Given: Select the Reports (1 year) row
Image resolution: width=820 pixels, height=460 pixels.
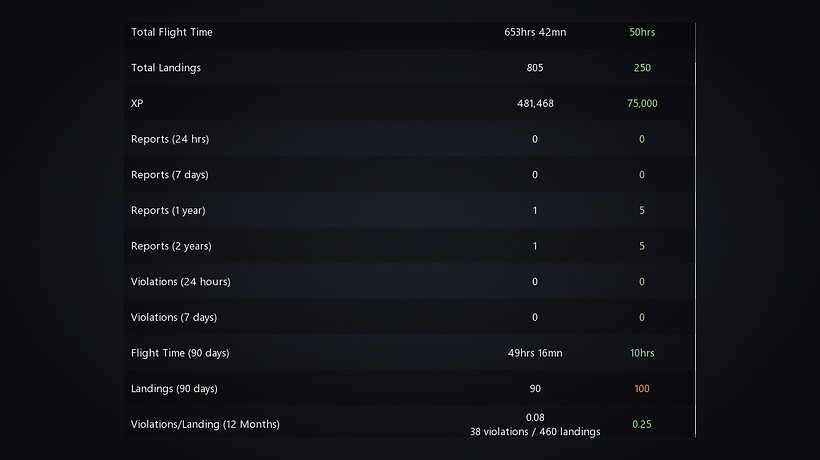Looking at the screenshot, I should 168,211.
